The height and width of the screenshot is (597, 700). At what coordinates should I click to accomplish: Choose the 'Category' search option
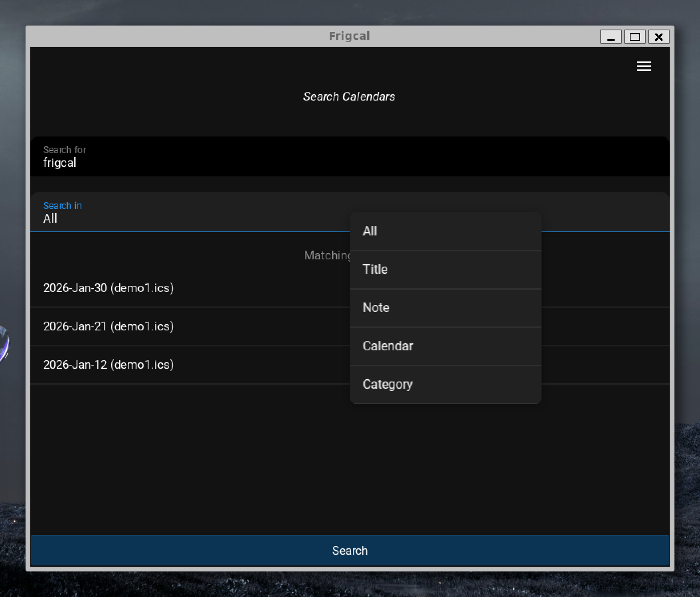[445, 384]
